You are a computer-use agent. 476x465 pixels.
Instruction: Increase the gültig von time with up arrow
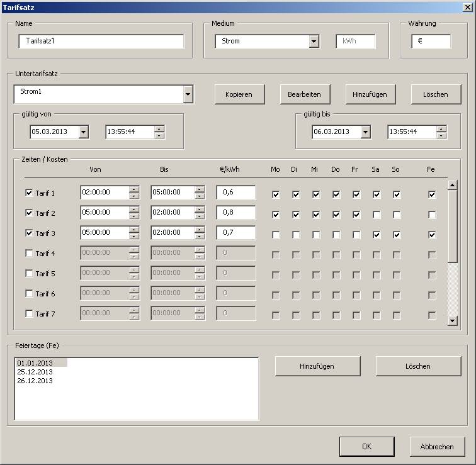(x=159, y=129)
